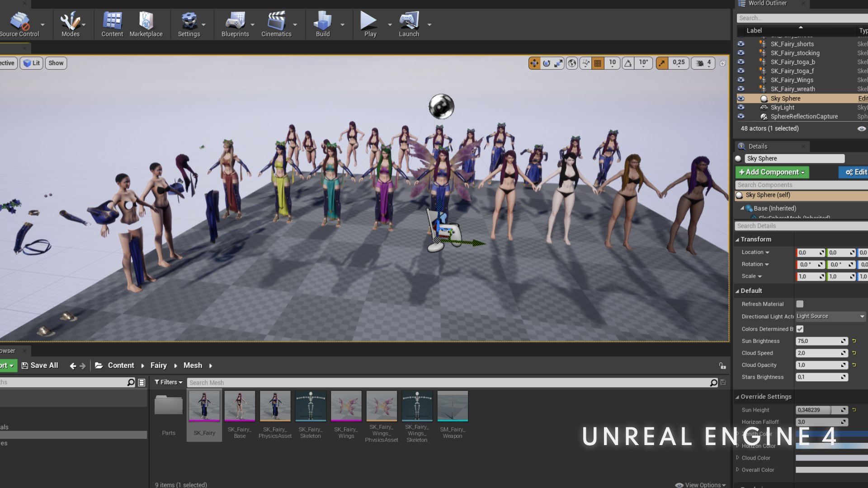Select the rotate gizmo mode icon
Screen dimensions: 868x488
(x=547, y=63)
